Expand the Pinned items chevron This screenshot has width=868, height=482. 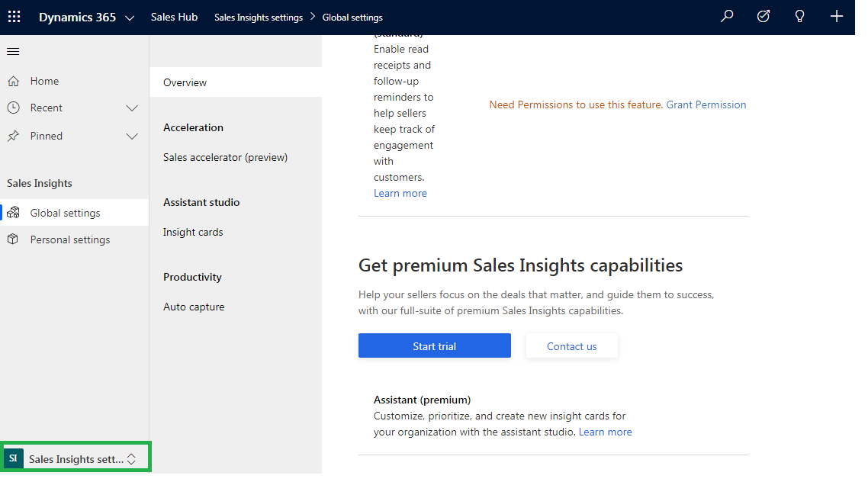(x=131, y=137)
